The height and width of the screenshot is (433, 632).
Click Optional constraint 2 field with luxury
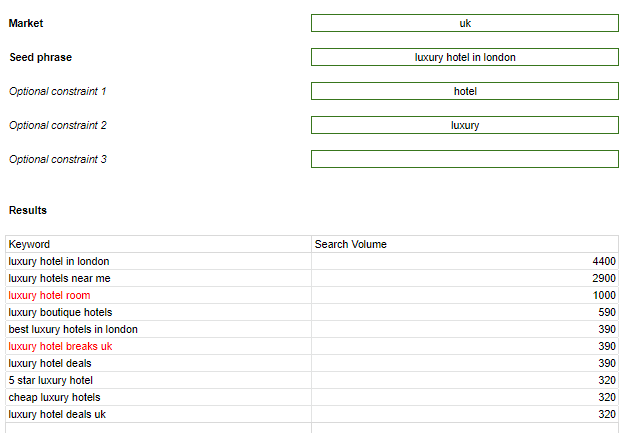[464, 125]
